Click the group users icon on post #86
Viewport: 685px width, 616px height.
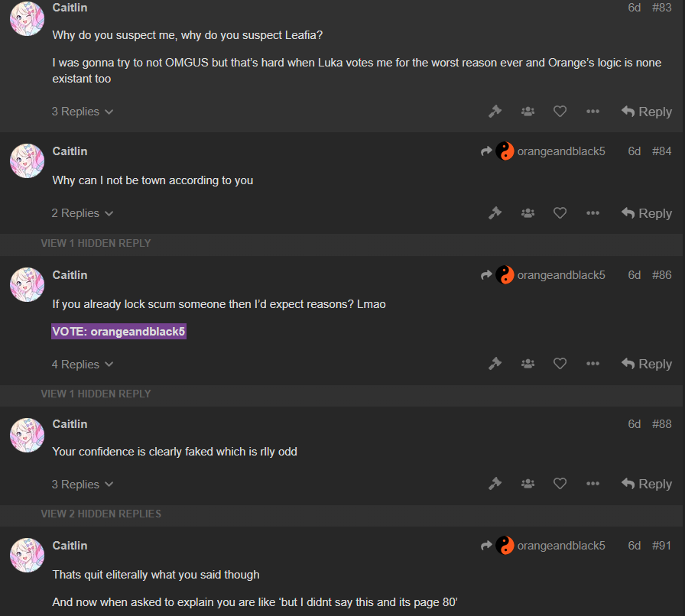point(528,364)
